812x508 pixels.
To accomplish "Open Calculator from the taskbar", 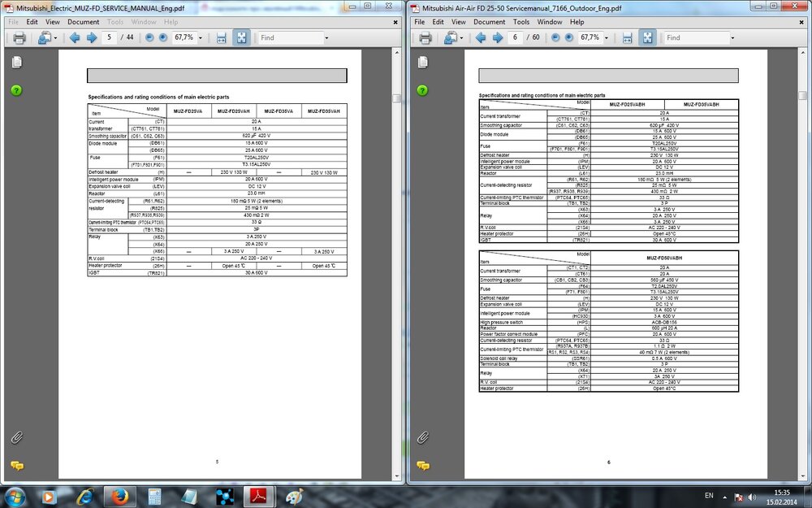I will (155, 497).
